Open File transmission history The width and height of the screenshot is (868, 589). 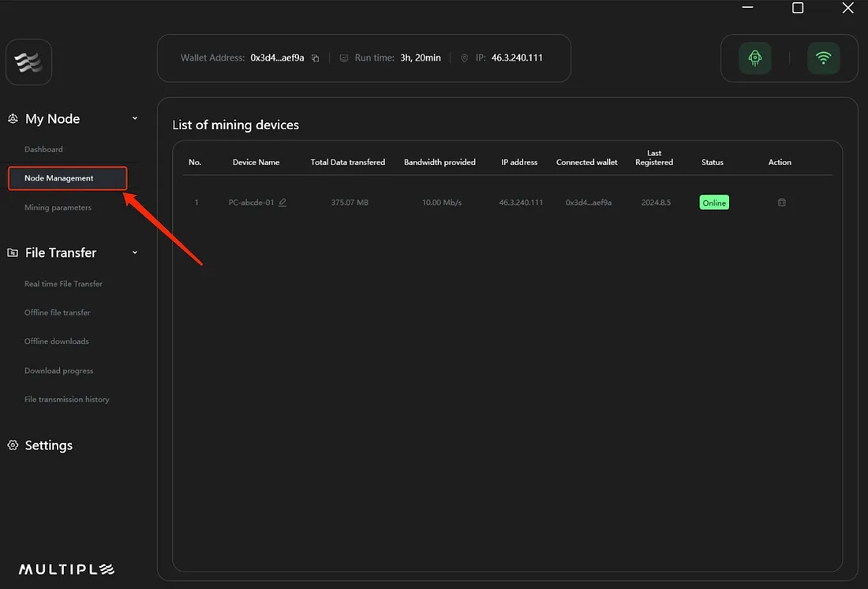66,400
